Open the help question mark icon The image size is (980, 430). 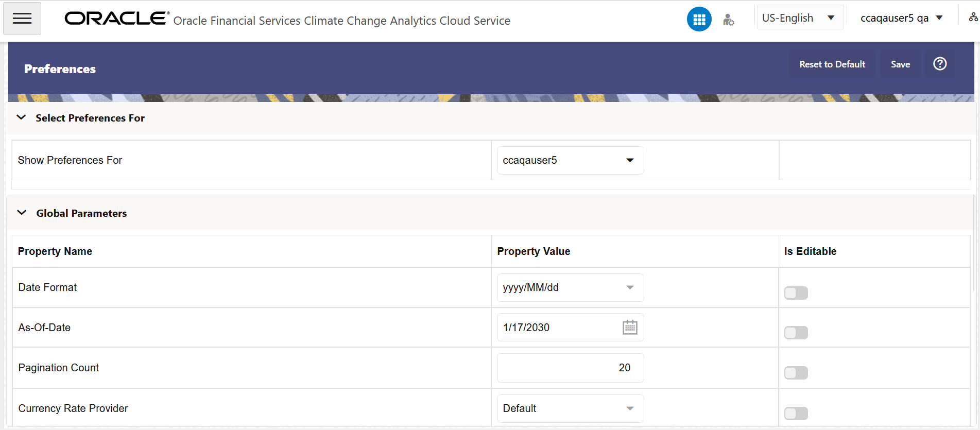pos(939,64)
